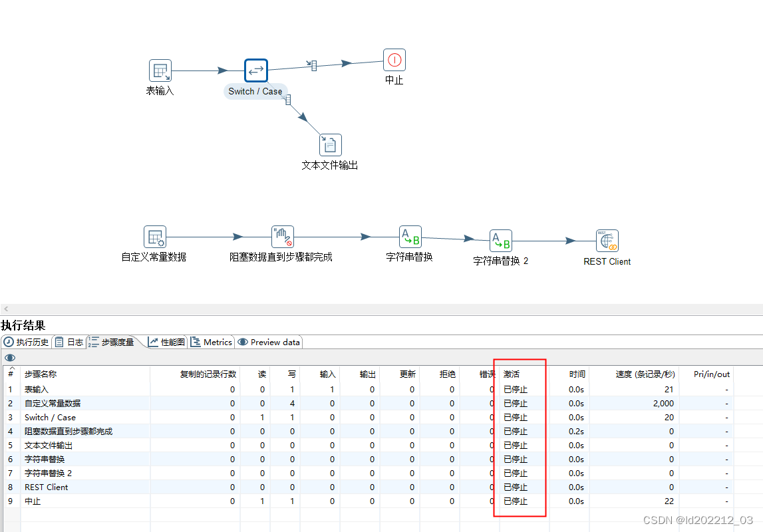The width and height of the screenshot is (763, 532).
Task: Click the # column sort header
Action: (11, 374)
